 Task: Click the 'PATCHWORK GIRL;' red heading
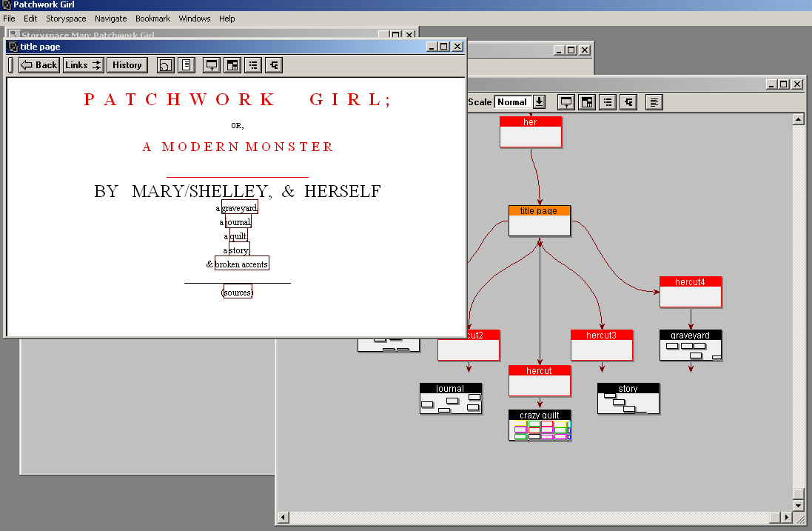(237, 99)
